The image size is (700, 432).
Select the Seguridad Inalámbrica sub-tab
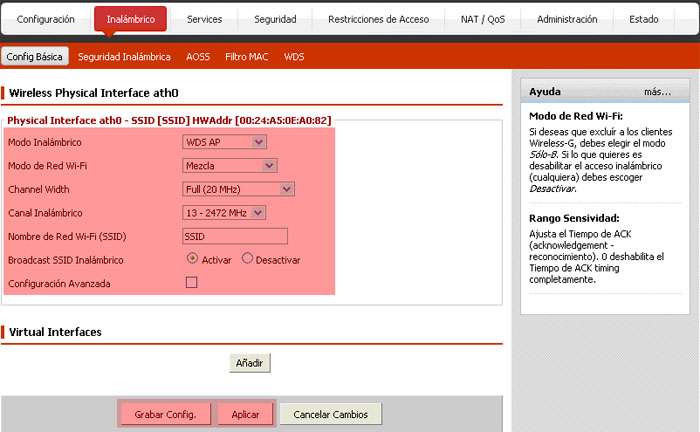pyautogui.click(x=124, y=57)
